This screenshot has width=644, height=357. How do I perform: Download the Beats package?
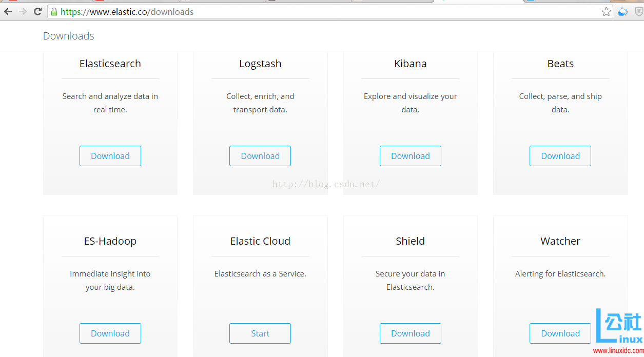click(560, 156)
